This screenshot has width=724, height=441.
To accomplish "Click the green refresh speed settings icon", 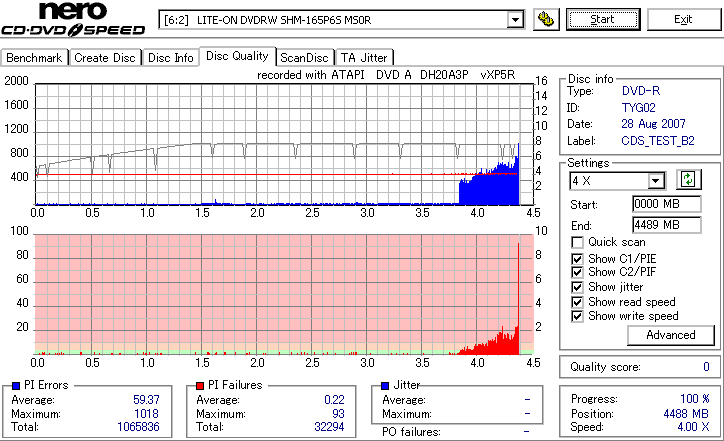I will point(688,179).
